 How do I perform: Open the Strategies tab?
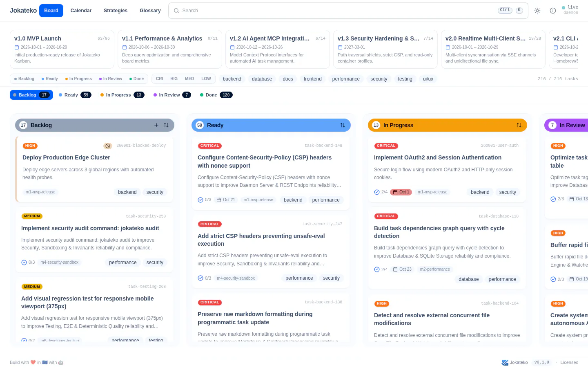[x=116, y=11]
